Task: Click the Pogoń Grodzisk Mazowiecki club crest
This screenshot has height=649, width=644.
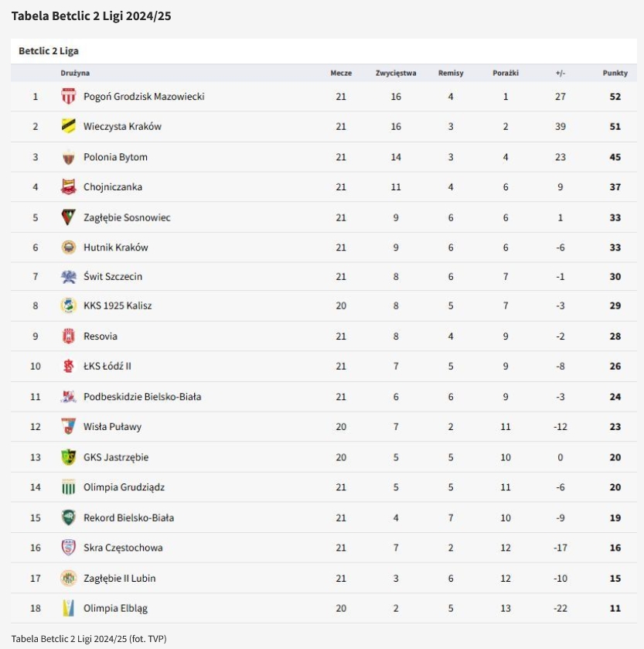Action: pos(69,97)
